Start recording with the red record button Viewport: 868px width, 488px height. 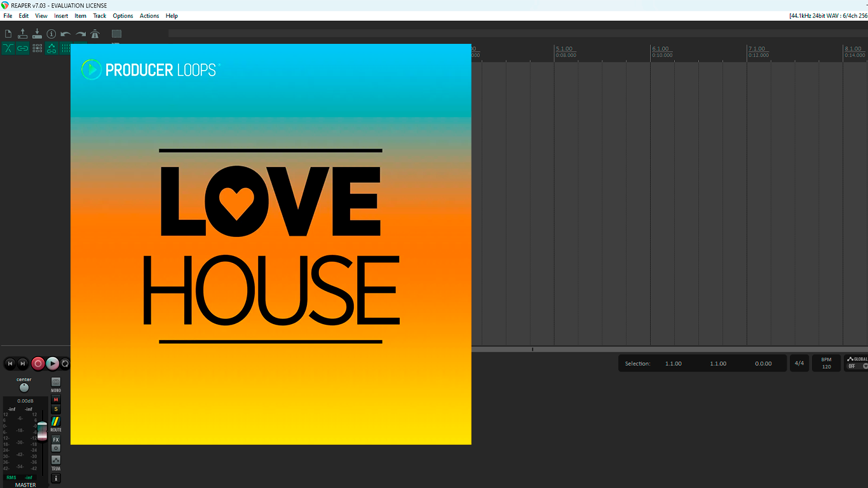pyautogui.click(x=38, y=363)
